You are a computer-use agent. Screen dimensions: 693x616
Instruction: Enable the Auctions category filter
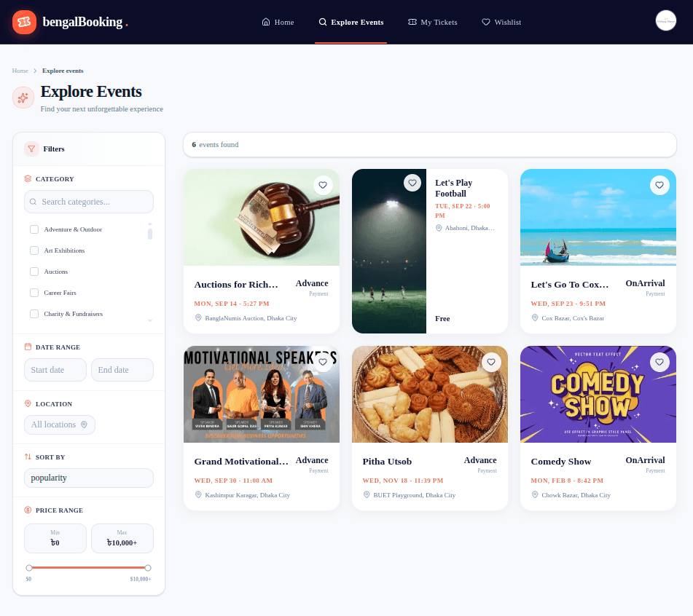(x=34, y=272)
